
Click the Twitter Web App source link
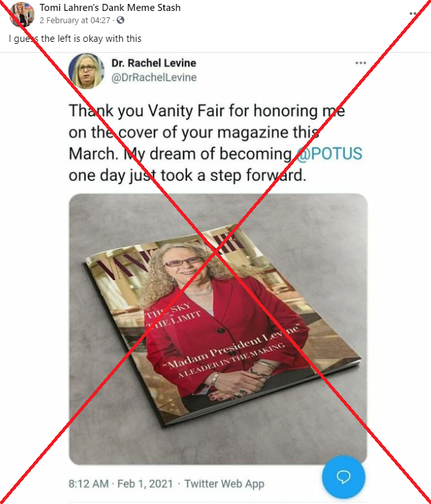pos(224,483)
